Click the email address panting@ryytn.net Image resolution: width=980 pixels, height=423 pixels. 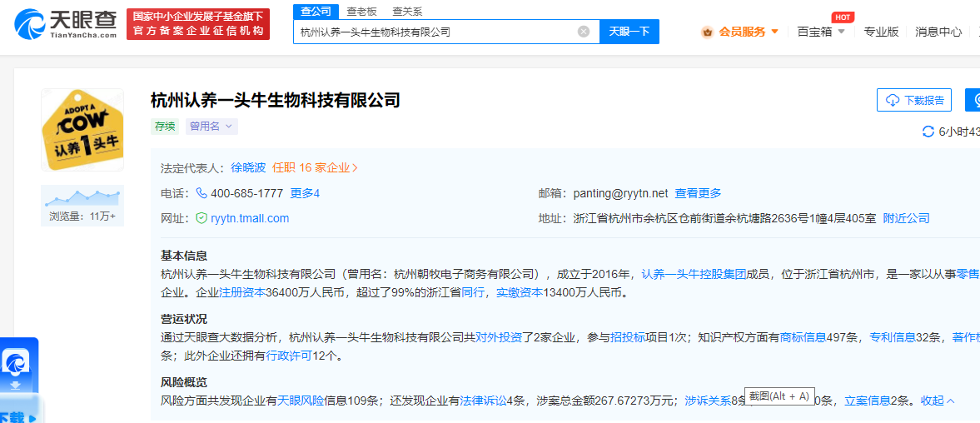[x=620, y=193]
